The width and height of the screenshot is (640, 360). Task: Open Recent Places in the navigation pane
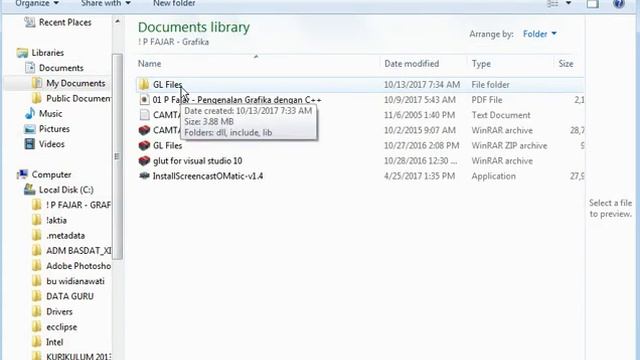pyautogui.click(x=65, y=22)
